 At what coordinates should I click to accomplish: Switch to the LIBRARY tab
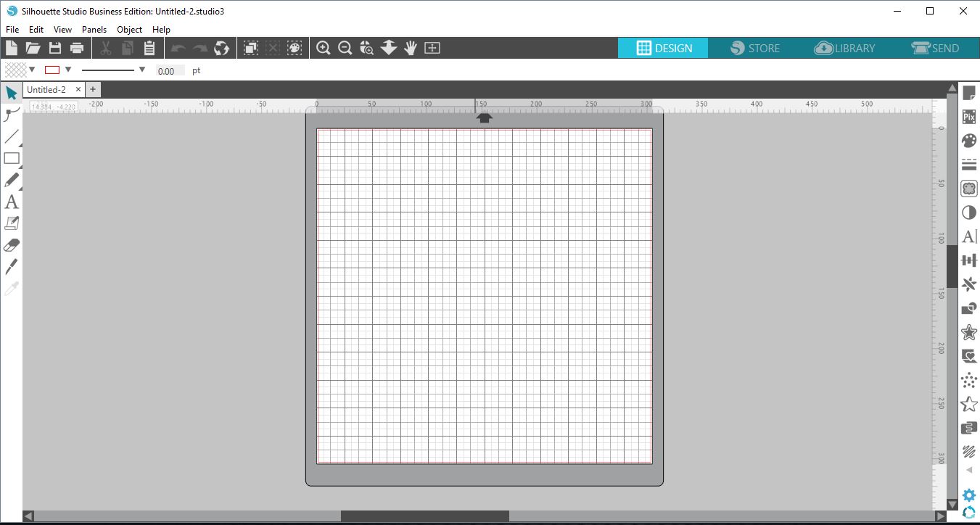[x=844, y=48]
